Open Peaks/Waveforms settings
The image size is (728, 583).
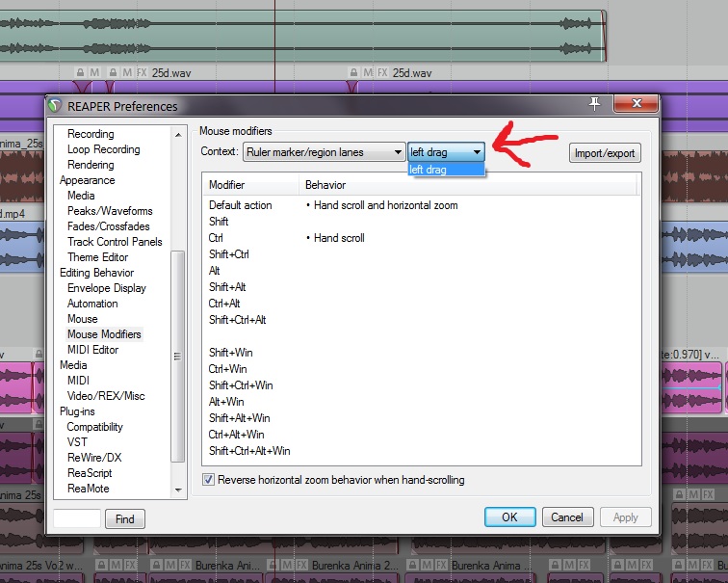tap(110, 211)
